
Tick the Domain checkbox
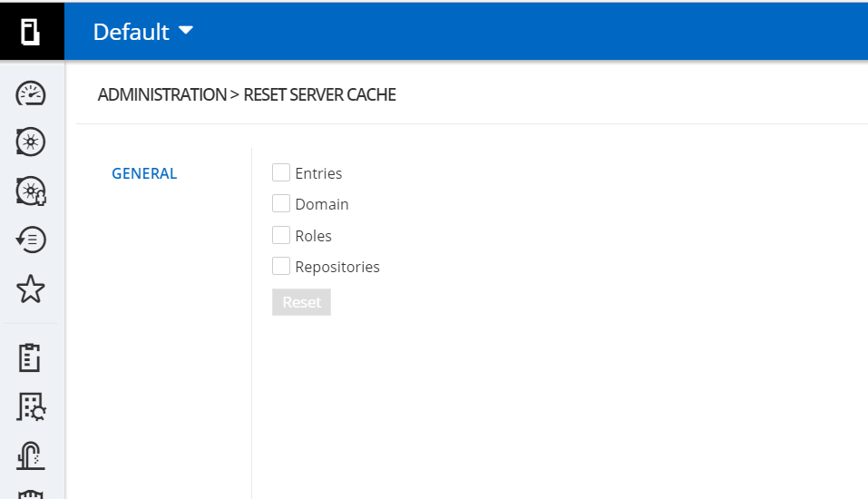pyautogui.click(x=281, y=204)
